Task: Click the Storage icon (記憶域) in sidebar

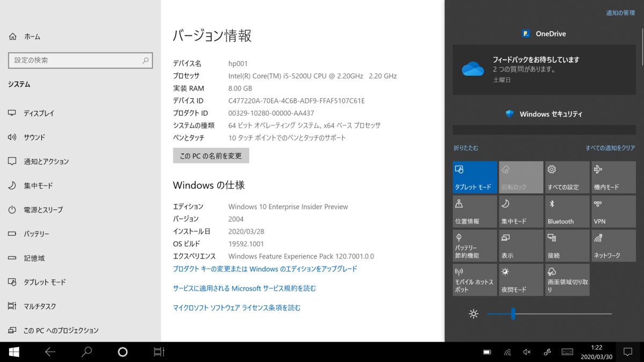Action: pos(12,258)
